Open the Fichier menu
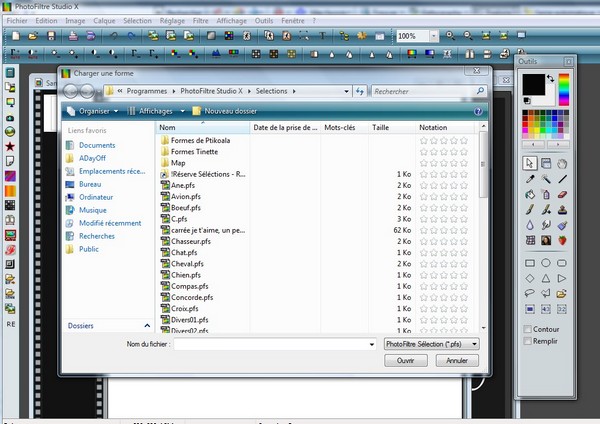Viewport: 600px width, 424px height. (x=17, y=21)
